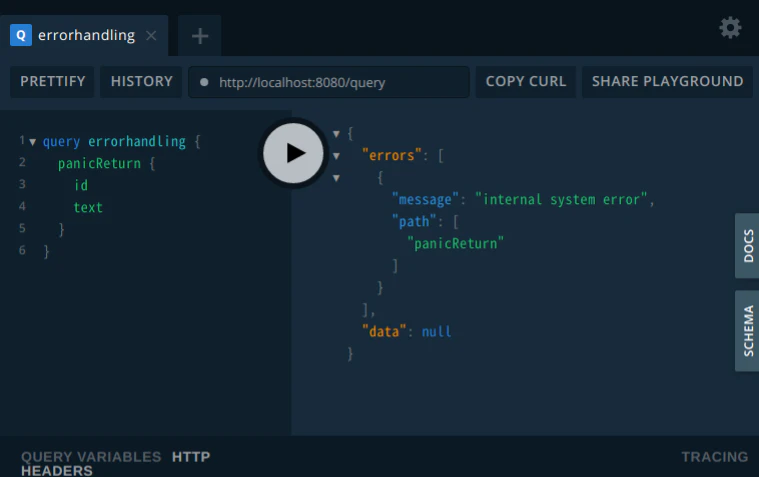Close the errorhandling tab
The width and height of the screenshot is (759, 477).
click(x=151, y=35)
